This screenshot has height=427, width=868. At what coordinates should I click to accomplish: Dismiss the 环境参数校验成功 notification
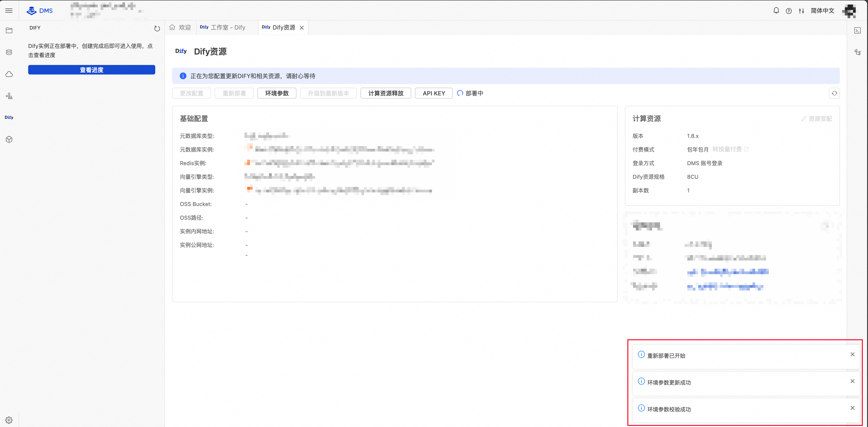(853, 408)
